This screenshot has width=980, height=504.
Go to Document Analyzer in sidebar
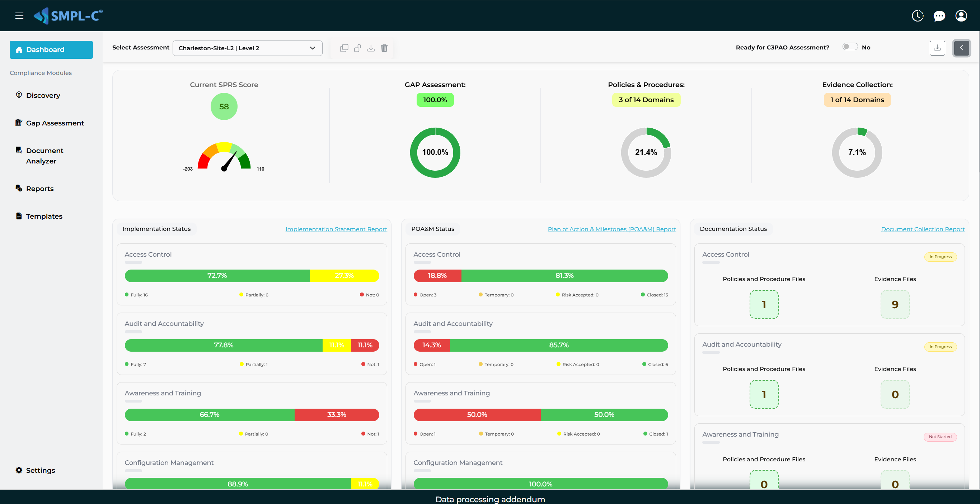[44, 156]
